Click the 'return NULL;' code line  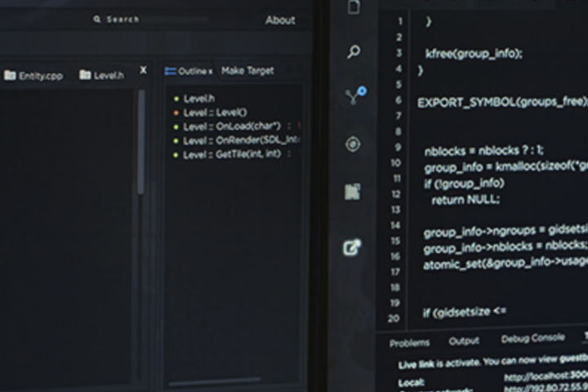465,200
